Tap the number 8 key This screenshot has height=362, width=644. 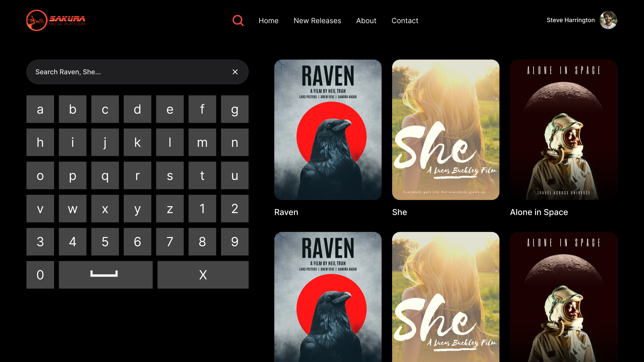click(x=202, y=242)
